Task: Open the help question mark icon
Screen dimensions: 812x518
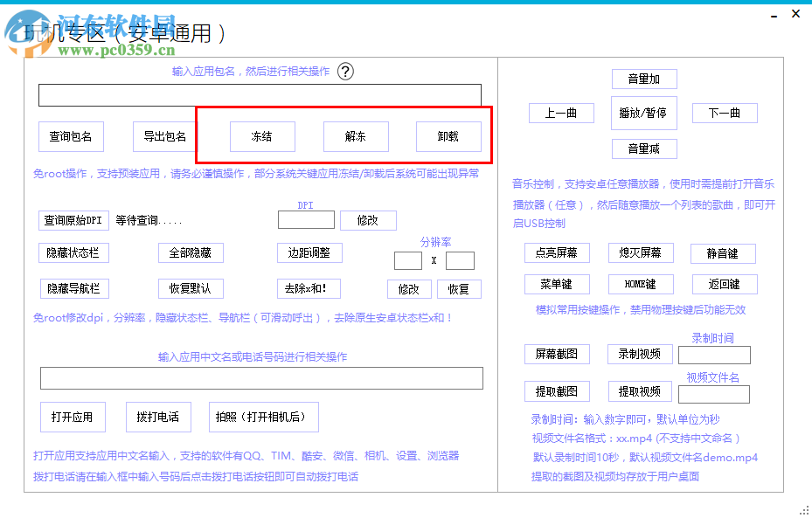Action: coord(345,72)
